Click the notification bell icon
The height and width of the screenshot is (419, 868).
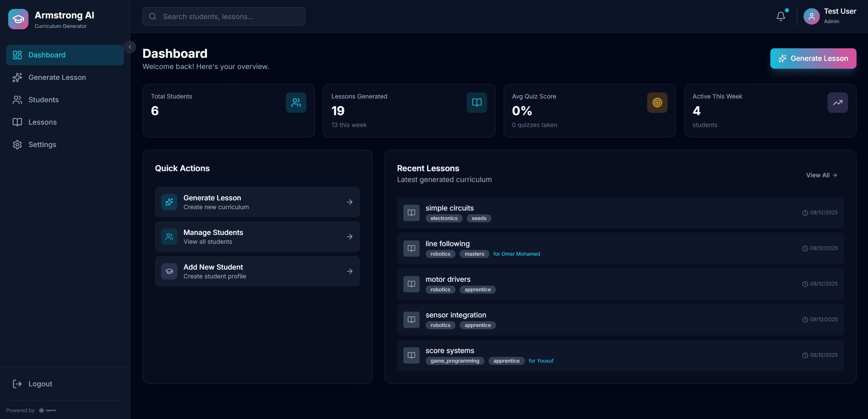(781, 16)
